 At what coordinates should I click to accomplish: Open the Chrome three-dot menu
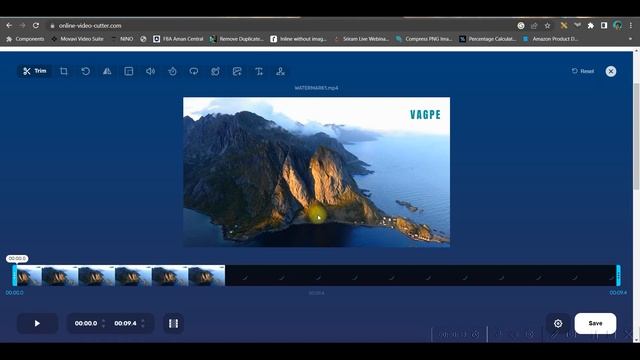coord(631,26)
